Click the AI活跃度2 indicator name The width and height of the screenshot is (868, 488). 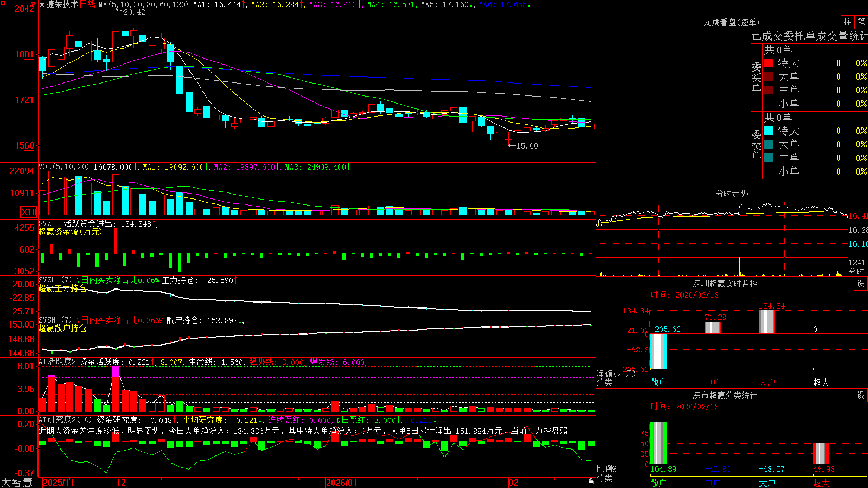[58, 362]
